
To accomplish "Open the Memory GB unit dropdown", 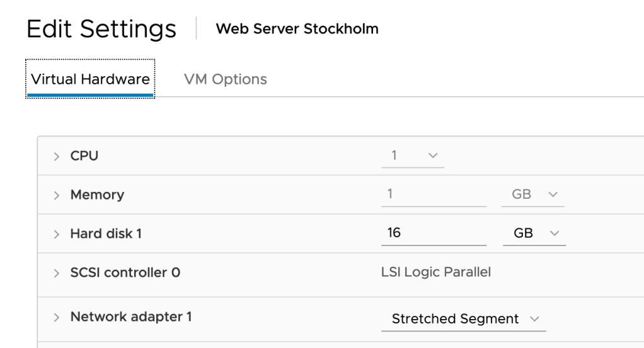I will click(533, 194).
